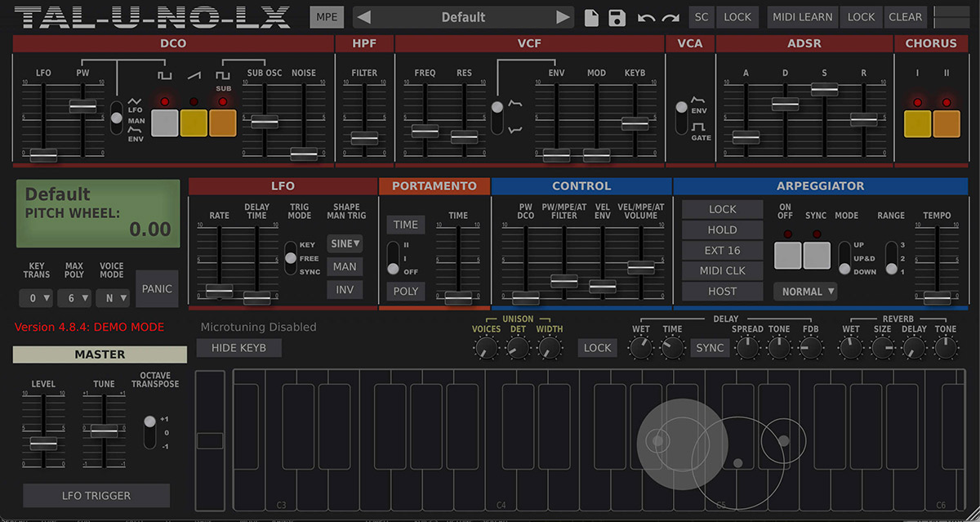Image resolution: width=980 pixels, height=522 pixels.
Task: Toggle Chorus I on
Action: click(x=917, y=123)
